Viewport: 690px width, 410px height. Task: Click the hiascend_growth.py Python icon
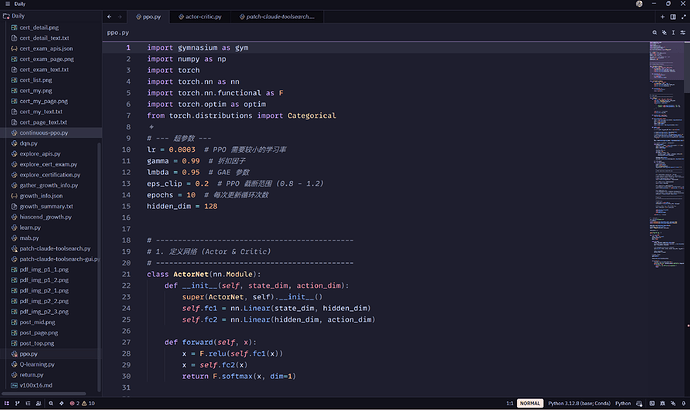[14, 217]
